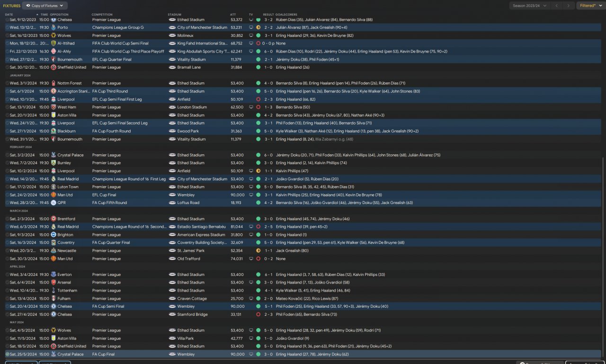Click the Al-Ittihad club badge
This screenshot has width=606, height=364.
coord(53,44)
